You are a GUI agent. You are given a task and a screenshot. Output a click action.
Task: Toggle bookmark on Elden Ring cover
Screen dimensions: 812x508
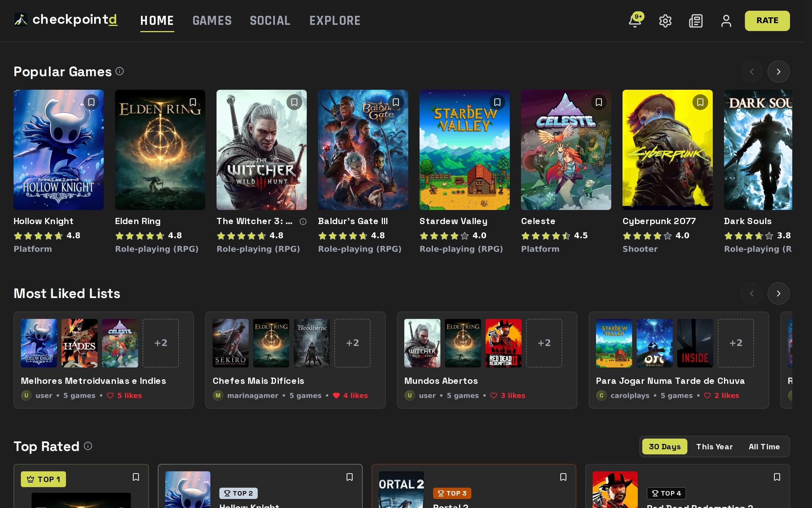coord(193,102)
